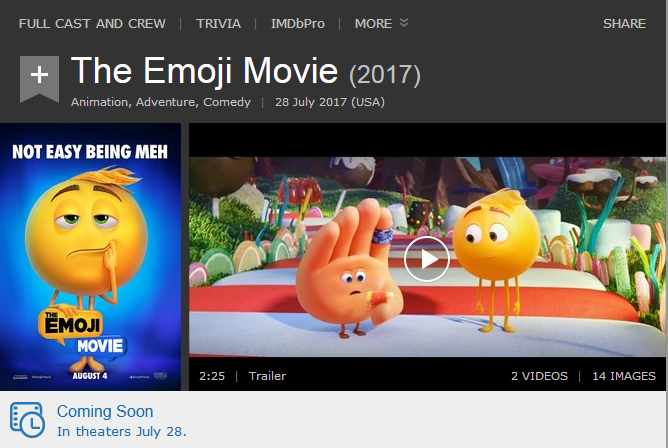Screen dimensions: 668x448
Task: View the 14 Images gallery
Action: tap(624, 376)
